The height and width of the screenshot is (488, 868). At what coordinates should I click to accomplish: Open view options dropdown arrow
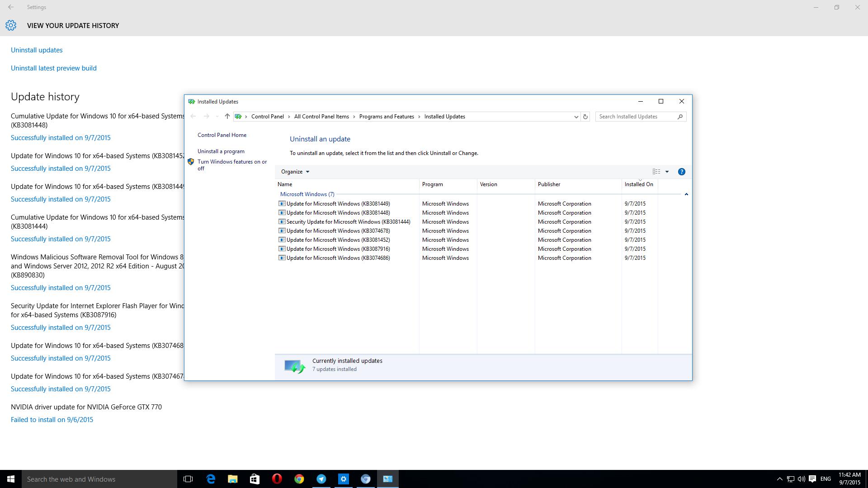click(x=667, y=172)
